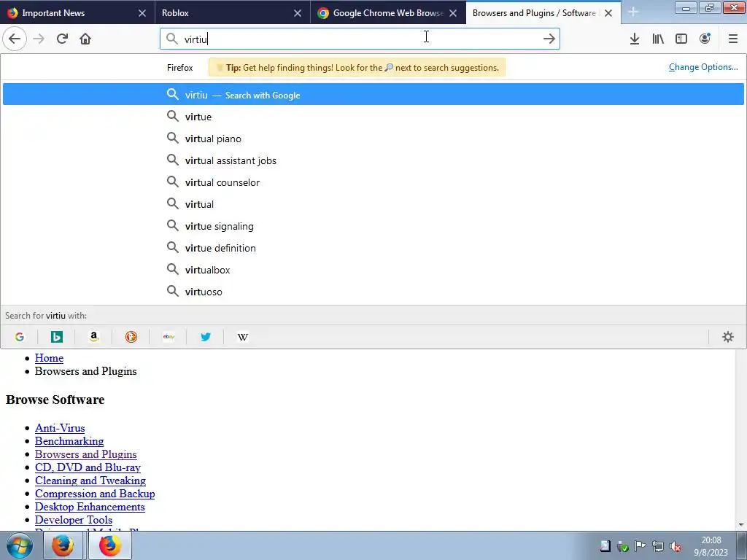
Task: Open Browsers and Plugins category link
Action: click(x=86, y=454)
